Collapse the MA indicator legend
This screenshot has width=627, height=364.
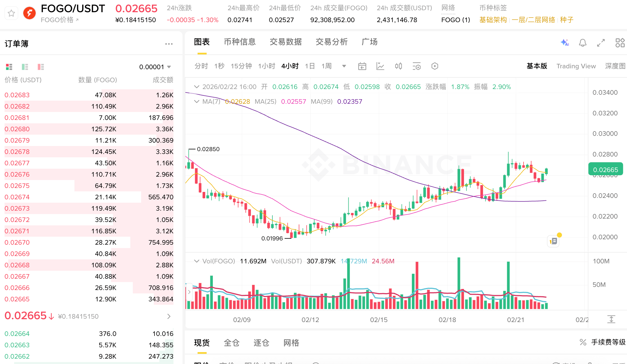[x=196, y=101]
